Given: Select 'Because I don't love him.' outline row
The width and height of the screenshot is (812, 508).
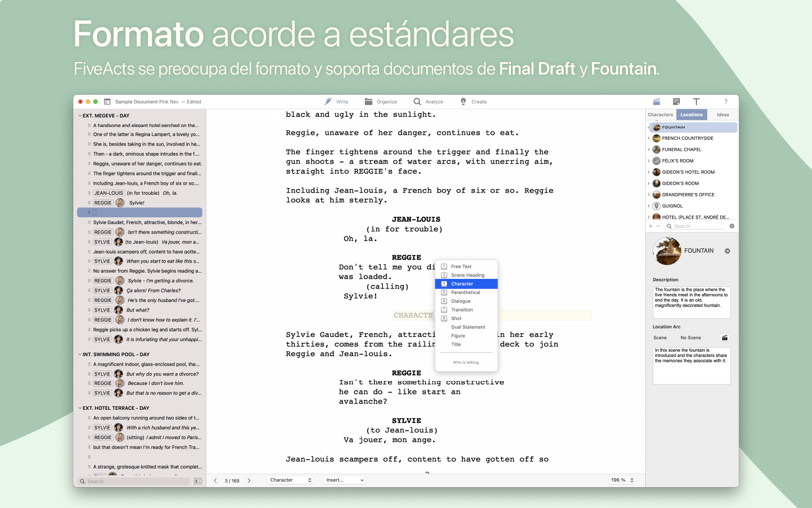Looking at the screenshot, I should (140, 383).
